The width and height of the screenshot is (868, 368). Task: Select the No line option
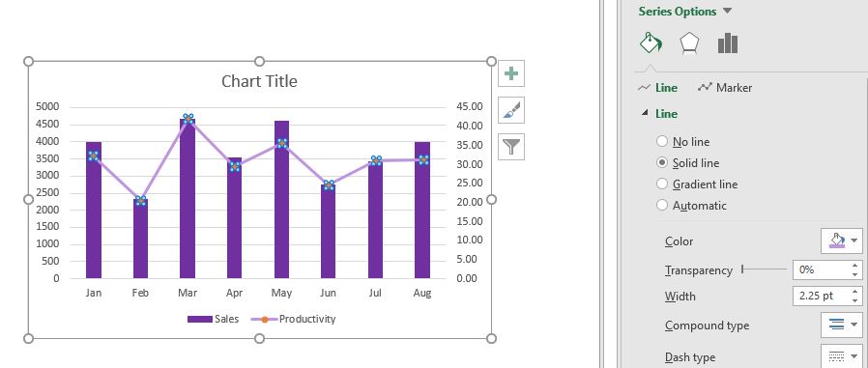[x=682, y=142]
